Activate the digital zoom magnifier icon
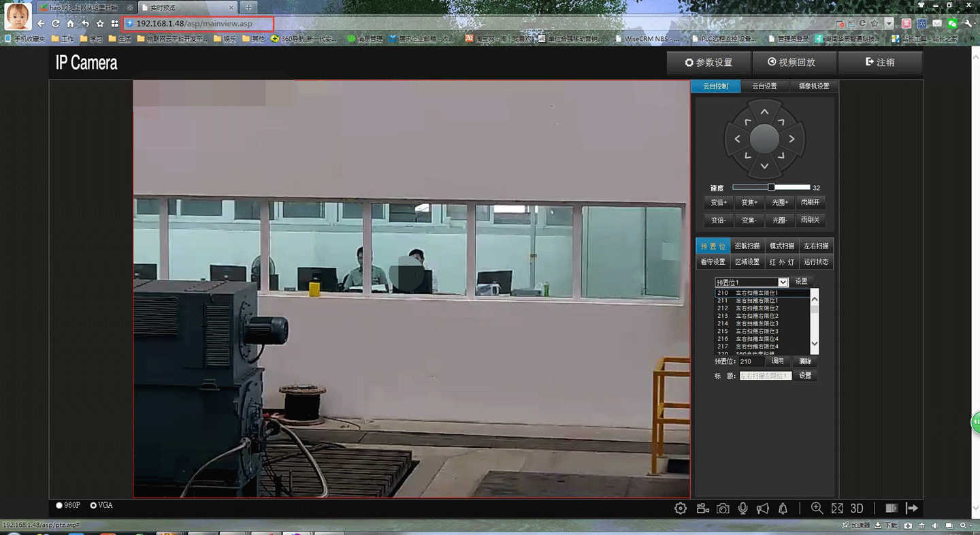This screenshot has width=980, height=535. coord(817,508)
